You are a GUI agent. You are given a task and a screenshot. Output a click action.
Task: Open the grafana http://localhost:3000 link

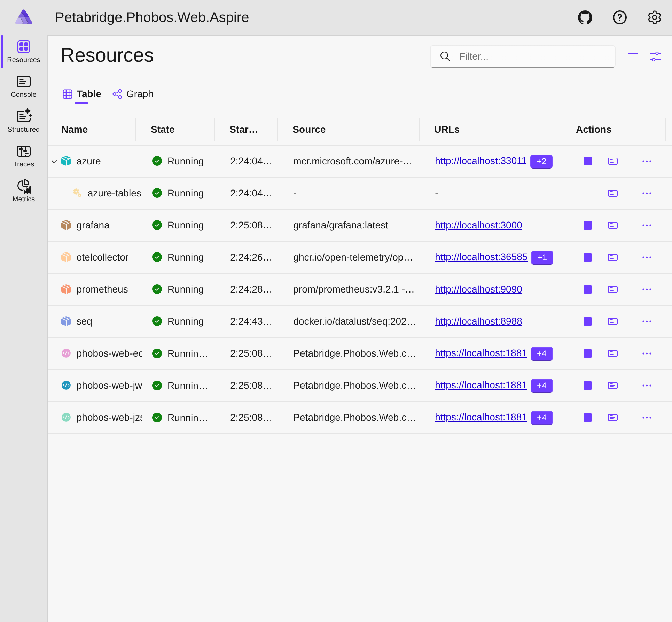click(x=478, y=225)
